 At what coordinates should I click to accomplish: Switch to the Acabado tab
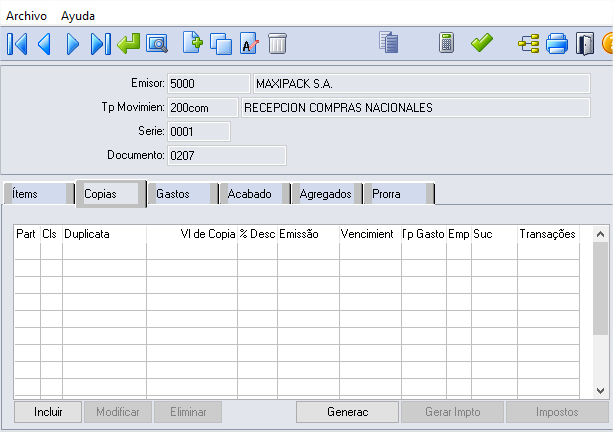pos(255,194)
